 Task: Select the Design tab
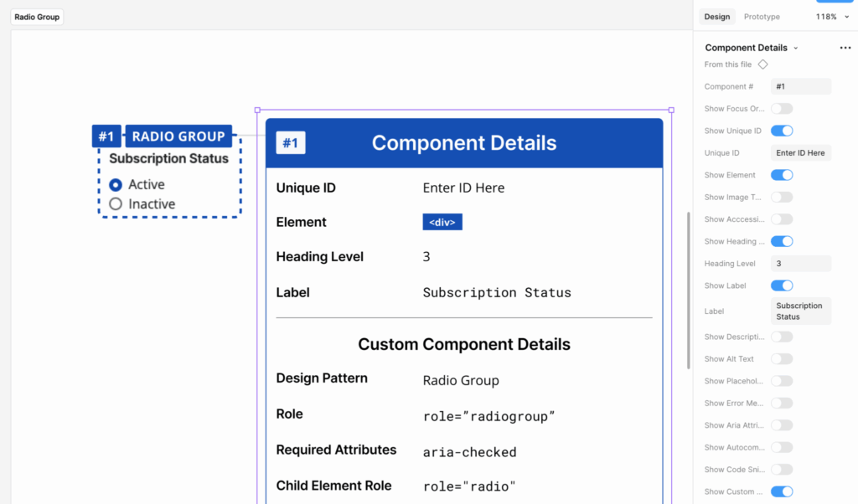coord(717,16)
